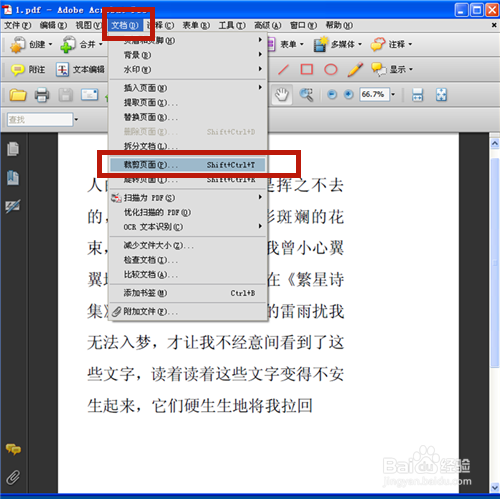The width and height of the screenshot is (500, 499).
Task: Expand the Watermark (水印) submenu
Action: (188, 70)
